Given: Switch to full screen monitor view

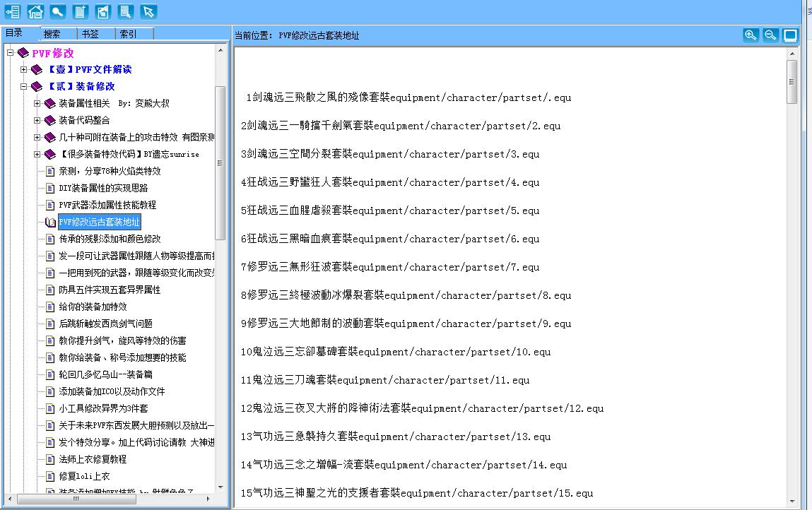Looking at the screenshot, I should [x=790, y=35].
